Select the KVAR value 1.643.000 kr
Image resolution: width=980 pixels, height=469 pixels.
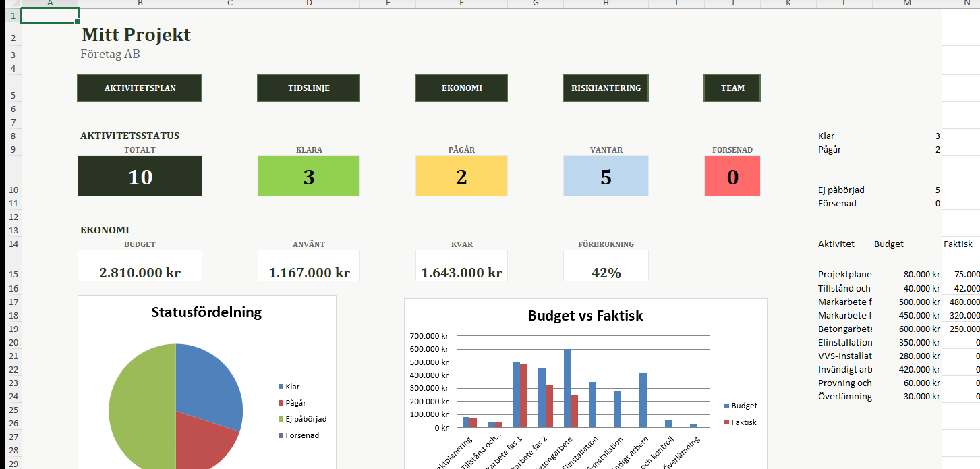461,273
